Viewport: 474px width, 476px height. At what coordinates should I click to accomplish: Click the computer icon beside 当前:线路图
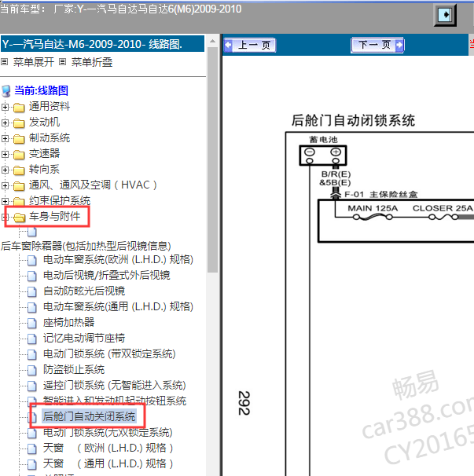(6, 91)
